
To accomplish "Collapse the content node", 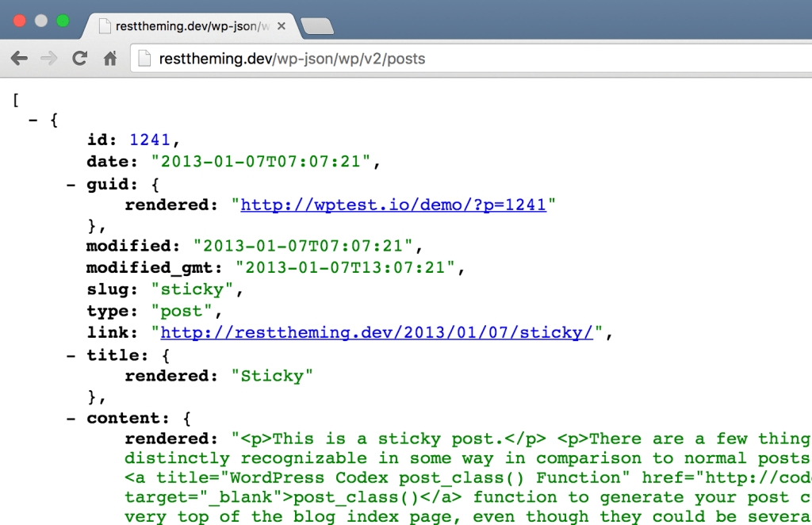I will tap(71, 418).
